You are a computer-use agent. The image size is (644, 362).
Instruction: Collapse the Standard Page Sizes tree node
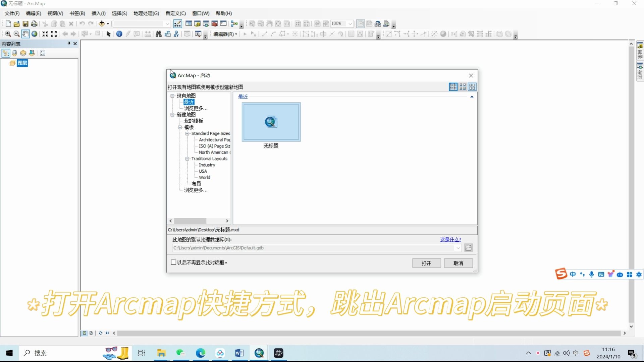point(187,133)
